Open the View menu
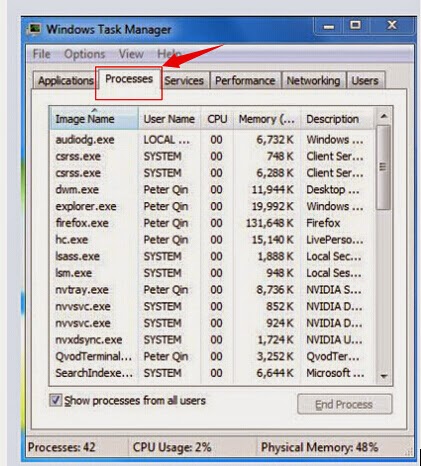The width and height of the screenshot is (421, 466). click(131, 54)
